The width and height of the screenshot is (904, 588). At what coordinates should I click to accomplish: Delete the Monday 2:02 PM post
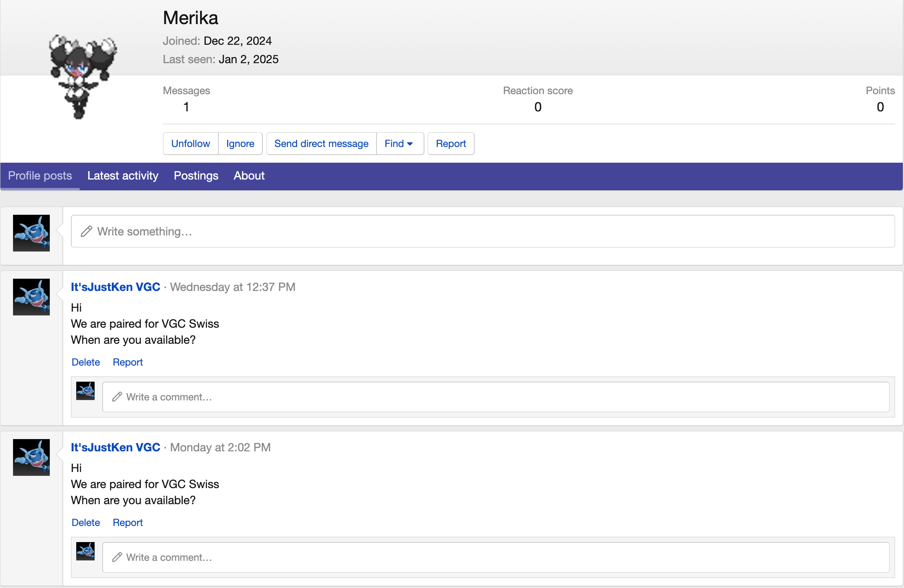pyautogui.click(x=86, y=523)
